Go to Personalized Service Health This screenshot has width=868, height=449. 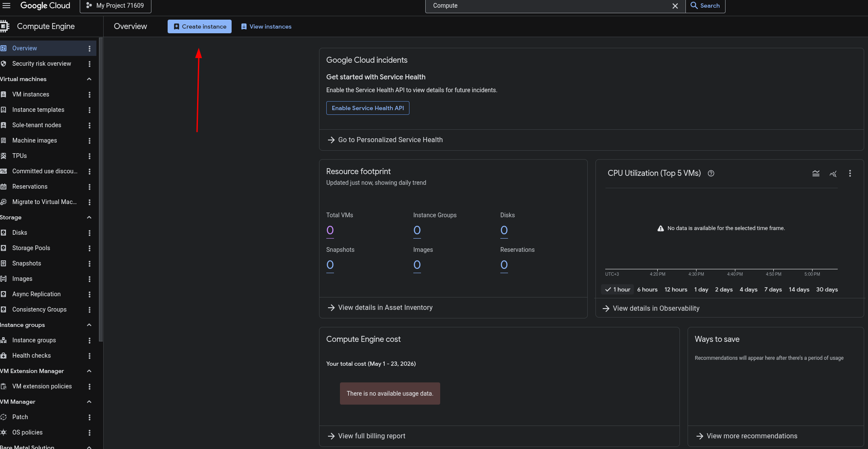click(x=385, y=140)
